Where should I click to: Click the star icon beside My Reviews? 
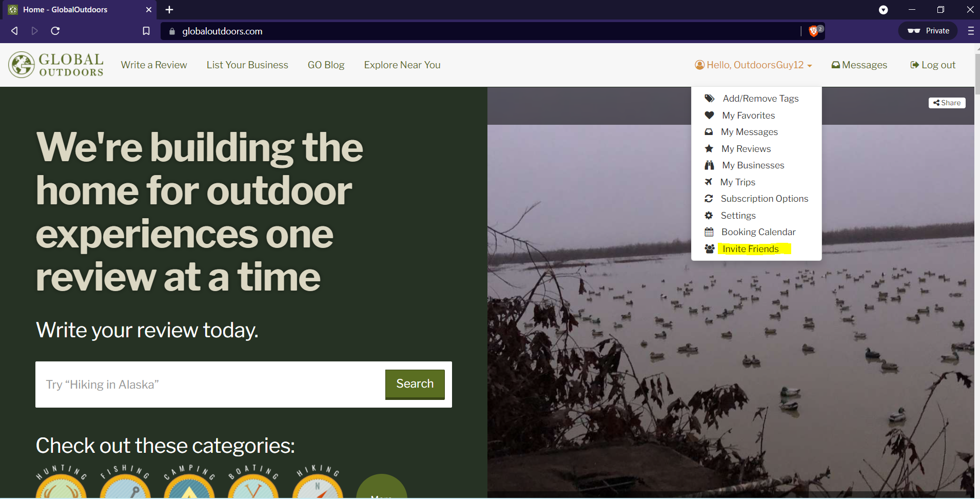coord(709,148)
